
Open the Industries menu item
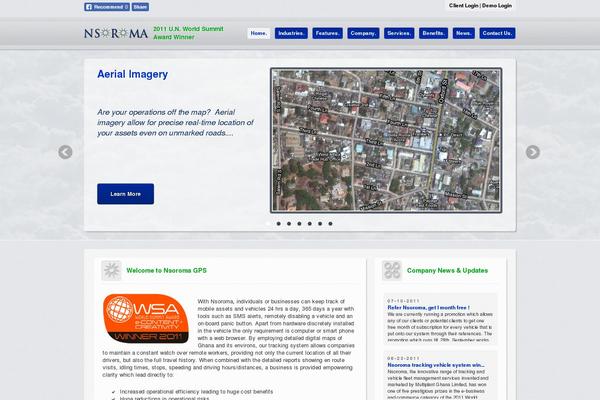[291, 33]
